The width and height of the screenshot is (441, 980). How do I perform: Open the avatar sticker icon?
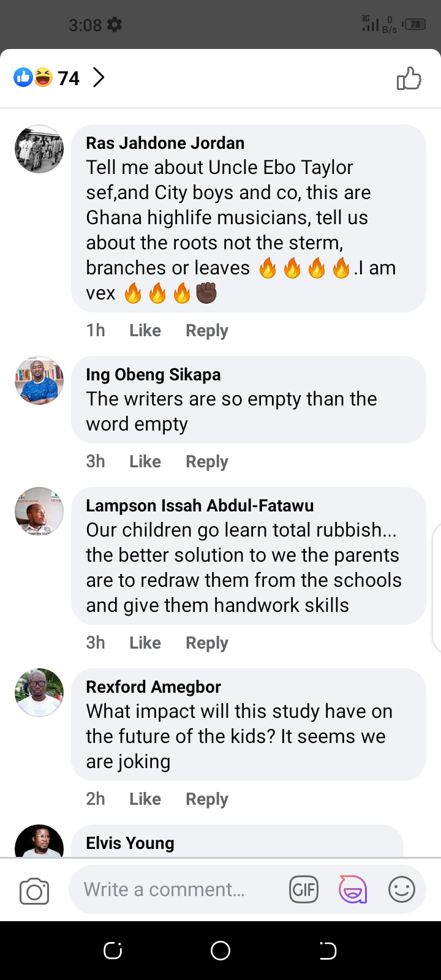(x=353, y=889)
